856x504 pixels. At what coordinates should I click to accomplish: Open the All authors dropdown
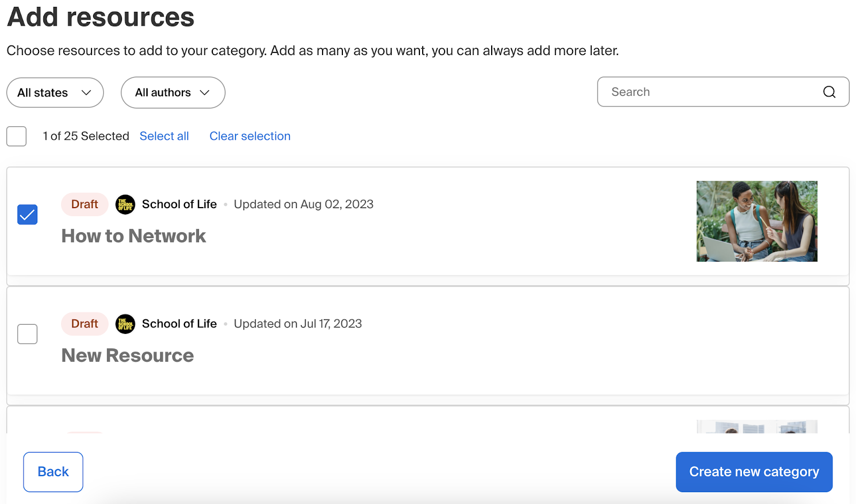(x=173, y=93)
